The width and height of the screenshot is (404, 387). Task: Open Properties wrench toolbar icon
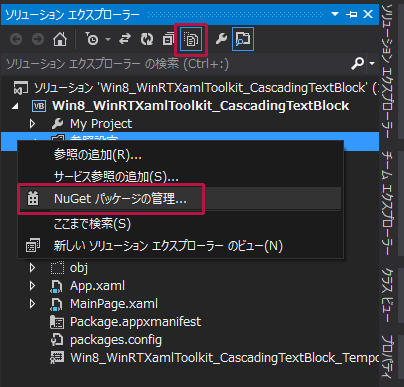[221, 39]
